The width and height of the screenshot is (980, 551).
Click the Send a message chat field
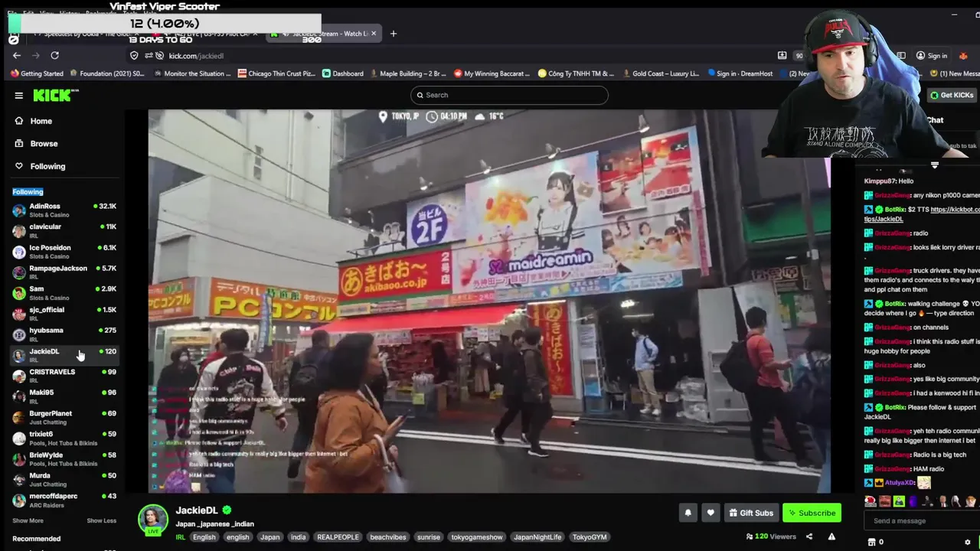tap(921, 521)
